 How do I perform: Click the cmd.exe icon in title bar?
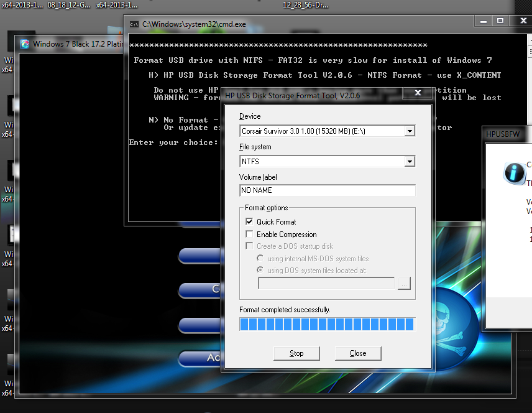tap(134, 24)
